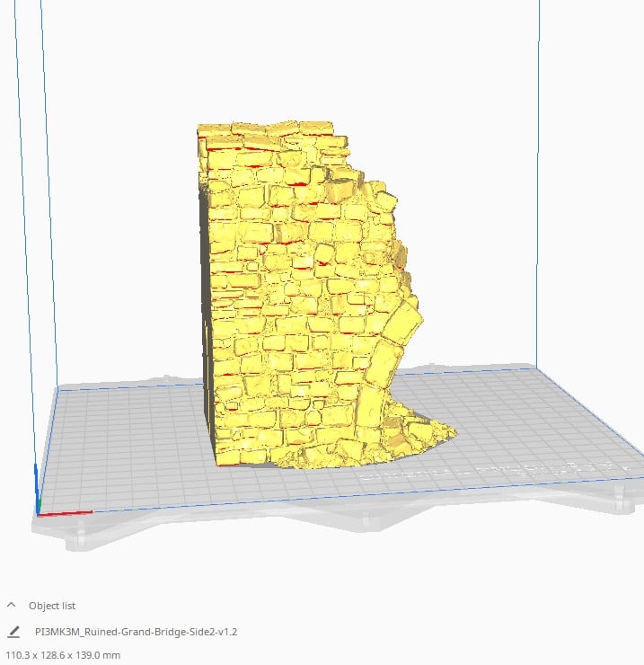Collapse the Object list chevron
This screenshot has width=644, height=665.
pos(12,606)
